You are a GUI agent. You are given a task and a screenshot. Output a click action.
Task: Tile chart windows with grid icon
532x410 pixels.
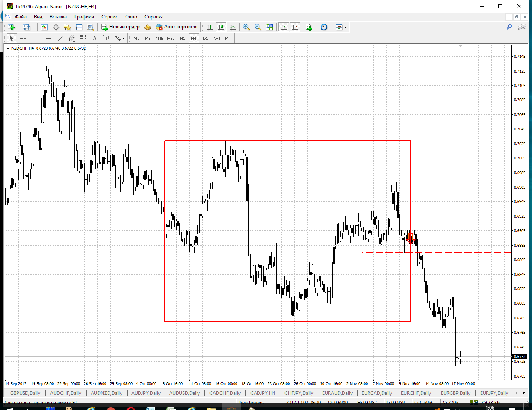click(x=269, y=27)
